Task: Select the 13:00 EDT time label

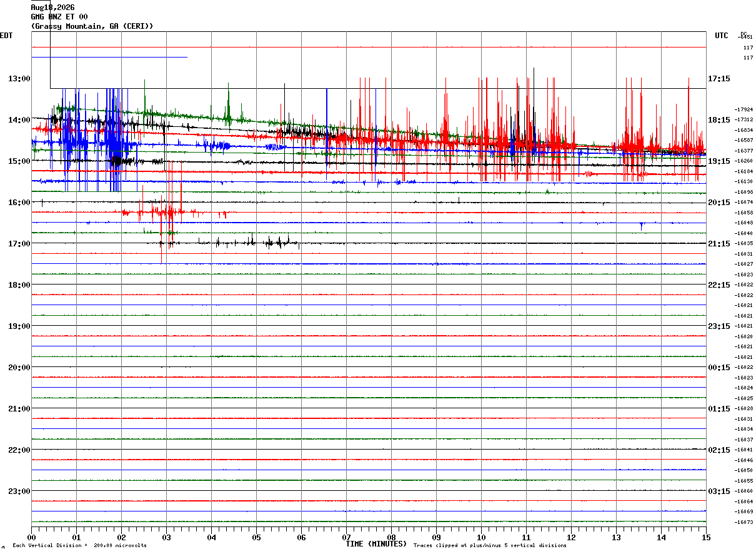Action: [19, 79]
